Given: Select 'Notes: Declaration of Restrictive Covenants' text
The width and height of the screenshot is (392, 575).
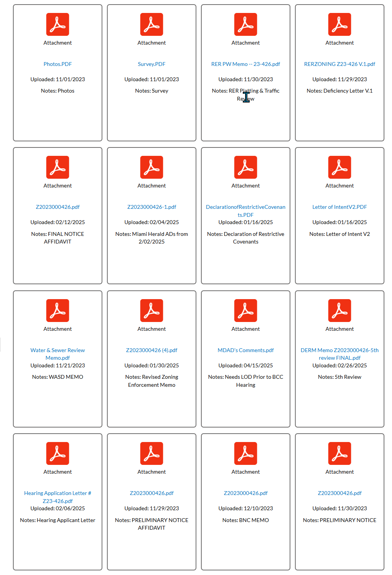Looking at the screenshot, I should pyautogui.click(x=245, y=238).
